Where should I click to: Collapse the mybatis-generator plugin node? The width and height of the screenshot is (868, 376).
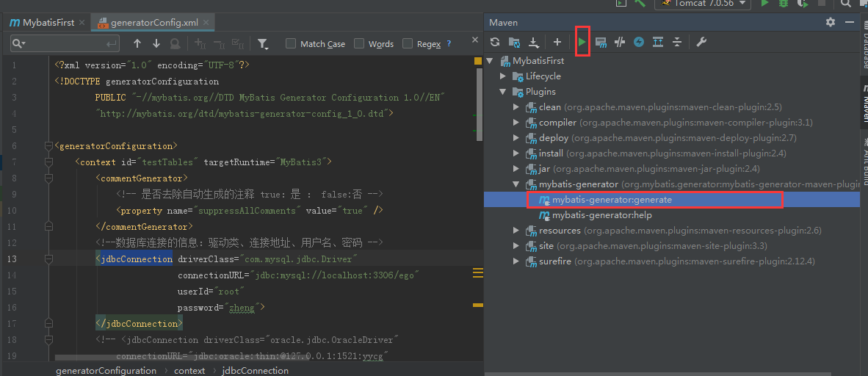point(516,184)
